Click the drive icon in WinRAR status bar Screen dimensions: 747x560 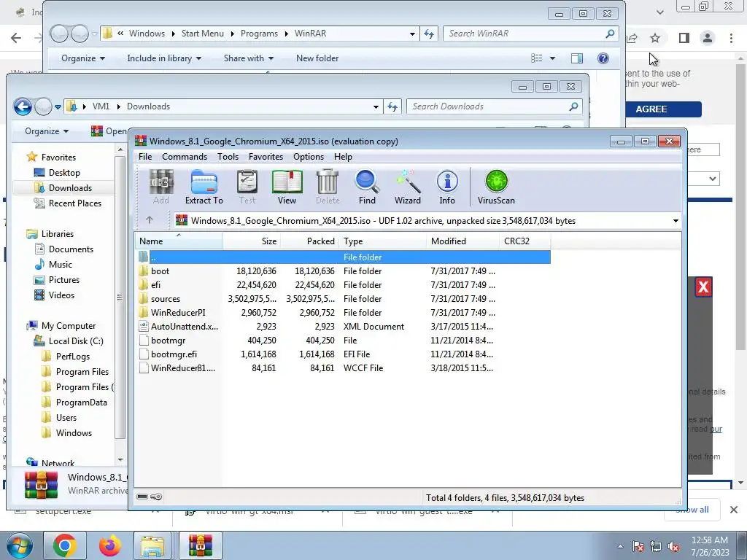[142, 497]
